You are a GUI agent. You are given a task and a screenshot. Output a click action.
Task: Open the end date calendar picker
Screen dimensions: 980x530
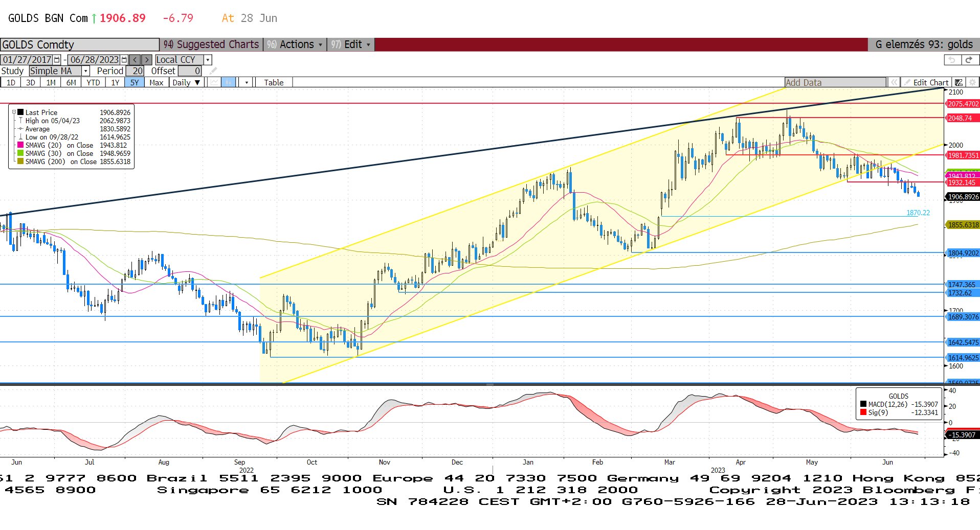pyautogui.click(x=124, y=60)
